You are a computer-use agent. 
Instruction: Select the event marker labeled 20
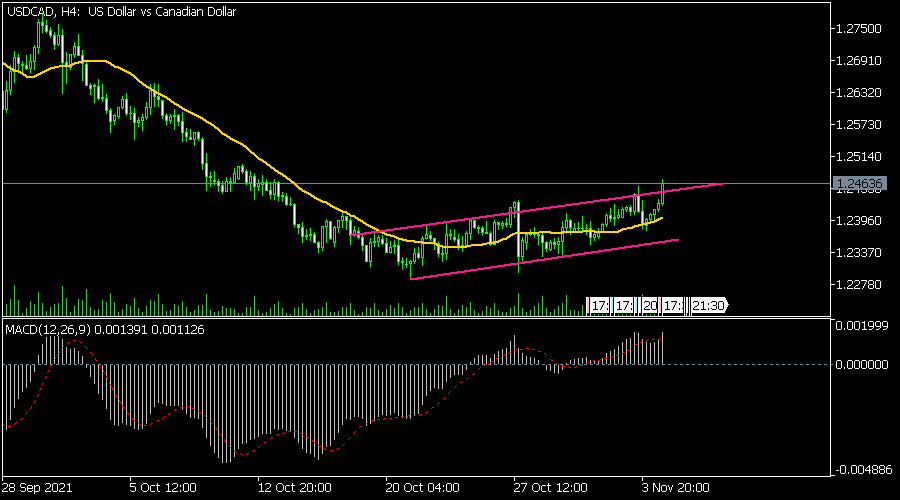click(650, 305)
